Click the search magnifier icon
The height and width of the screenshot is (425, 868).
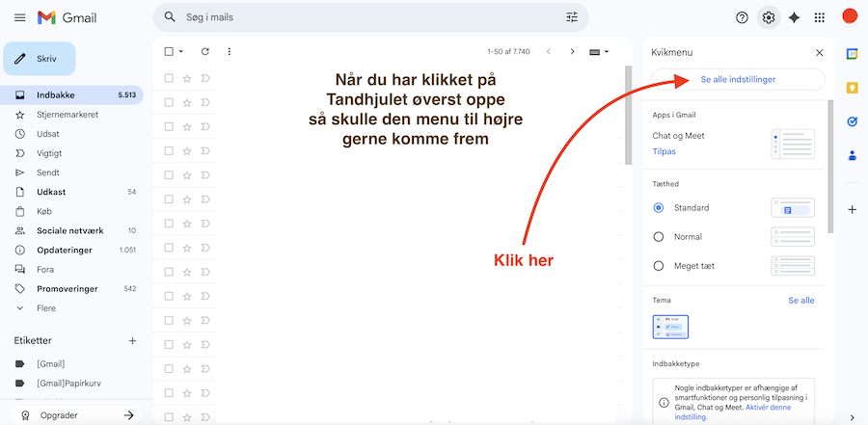tap(170, 17)
